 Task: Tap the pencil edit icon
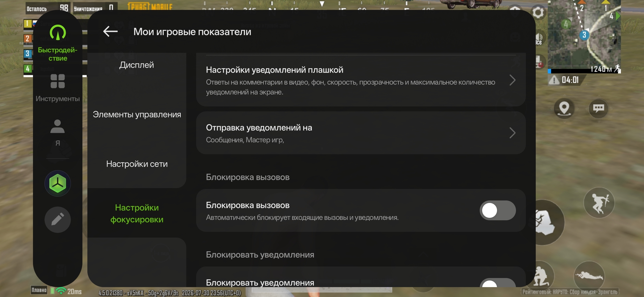(58, 220)
